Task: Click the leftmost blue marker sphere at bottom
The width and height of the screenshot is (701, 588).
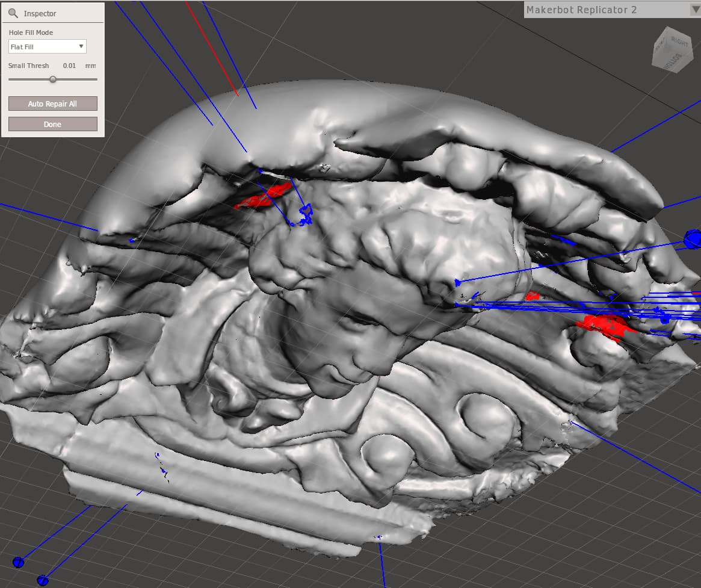Action: coord(18,562)
